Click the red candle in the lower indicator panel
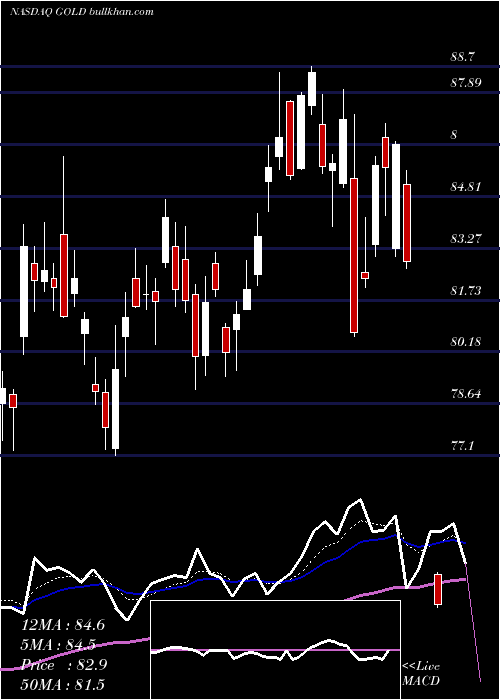This screenshot has width=500, height=700. (438, 589)
